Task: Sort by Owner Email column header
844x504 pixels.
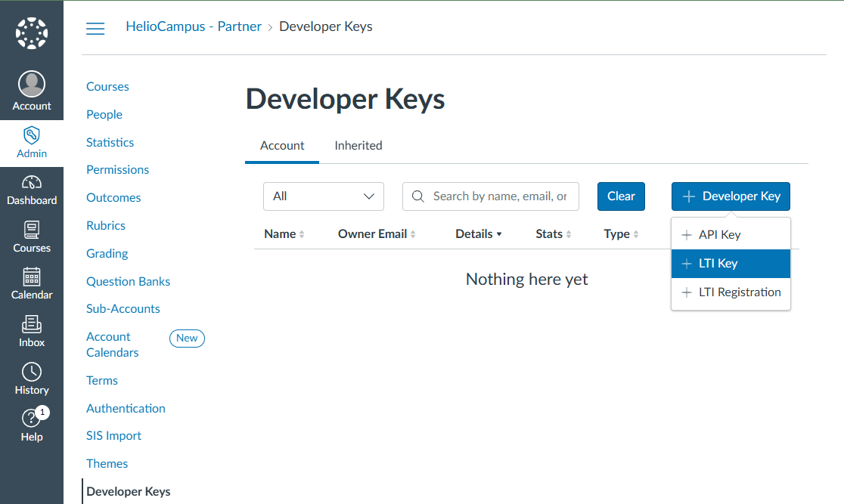Action: [x=377, y=234]
